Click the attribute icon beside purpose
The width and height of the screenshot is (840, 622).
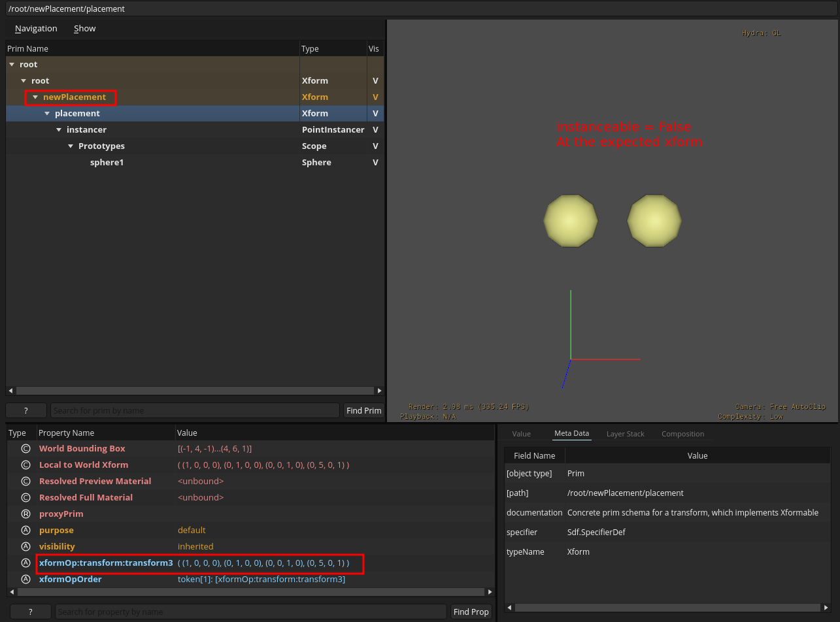(26, 531)
